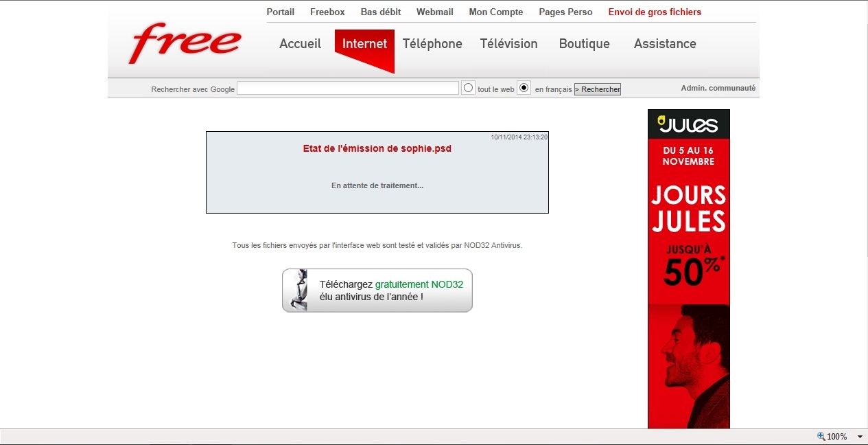The width and height of the screenshot is (868, 445).
Task: Click the "Envoi de gros fichiers" link
Action: coord(655,12)
